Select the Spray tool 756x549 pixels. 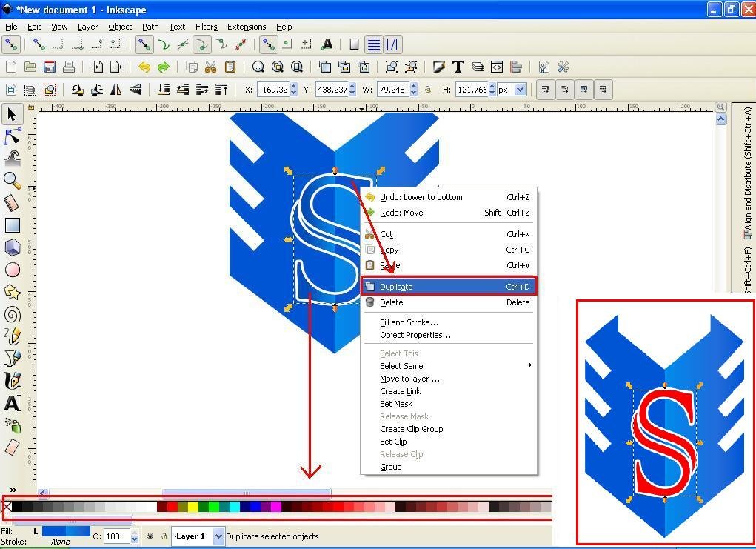click(x=12, y=425)
